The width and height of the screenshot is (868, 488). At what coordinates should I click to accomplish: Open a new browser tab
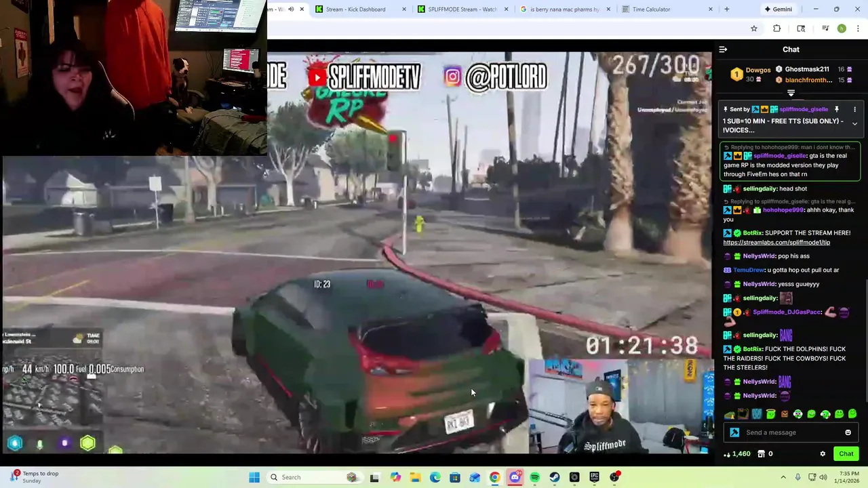pos(726,9)
